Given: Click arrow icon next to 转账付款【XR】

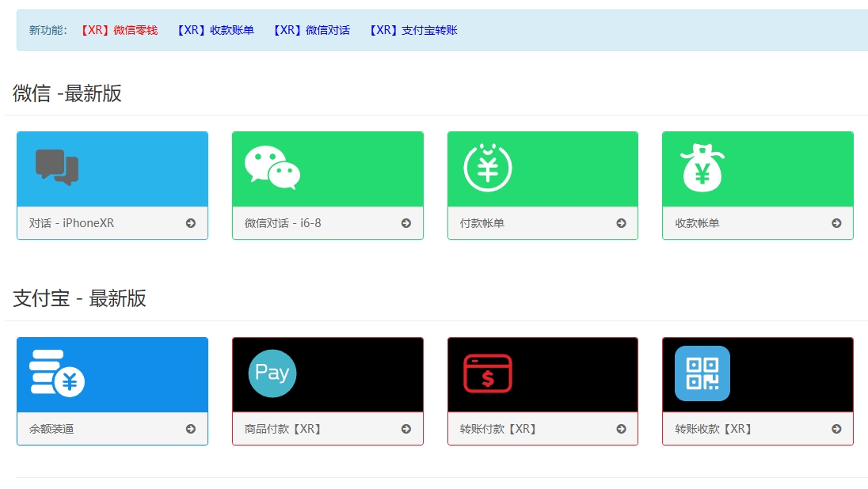Looking at the screenshot, I should [x=621, y=429].
